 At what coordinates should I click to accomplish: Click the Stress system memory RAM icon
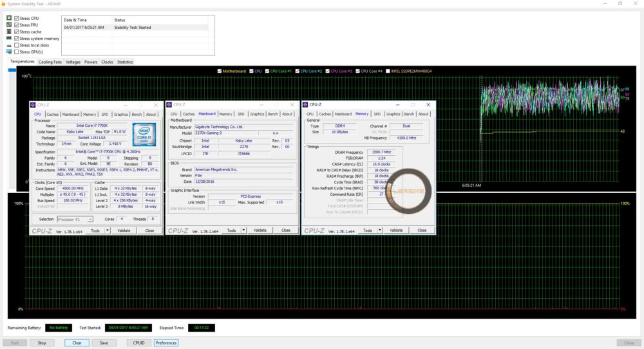tap(9, 38)
